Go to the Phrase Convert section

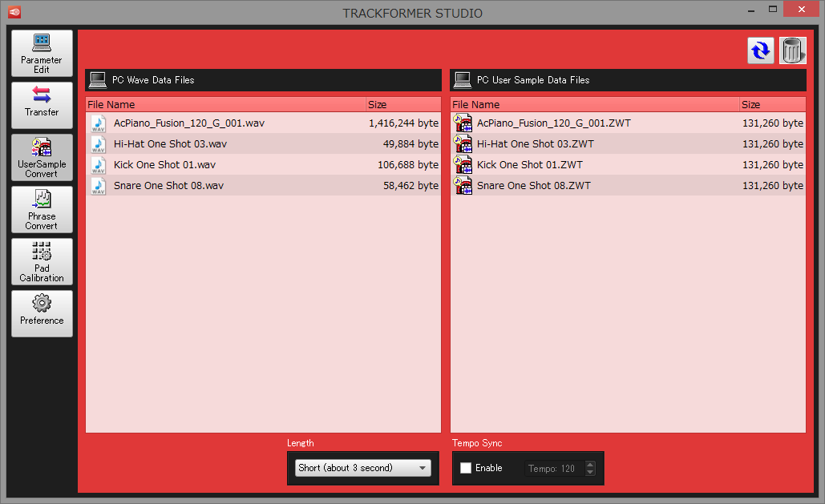42,209
